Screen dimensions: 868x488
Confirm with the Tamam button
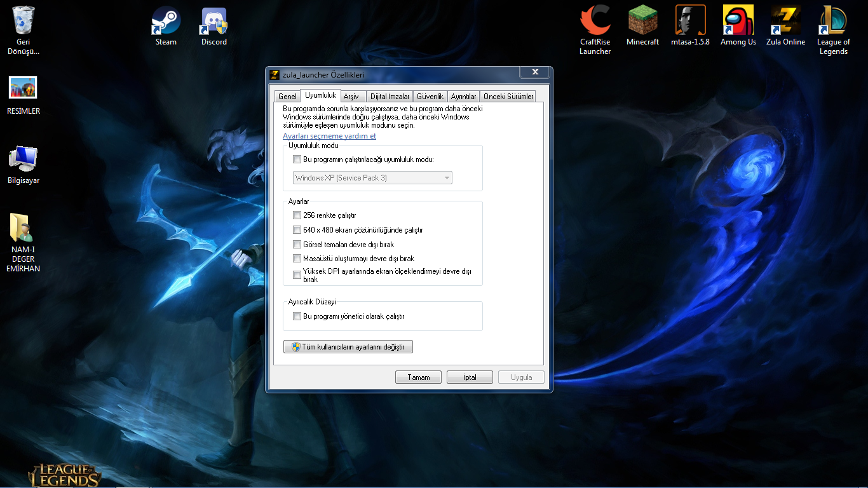pos(418,377)
